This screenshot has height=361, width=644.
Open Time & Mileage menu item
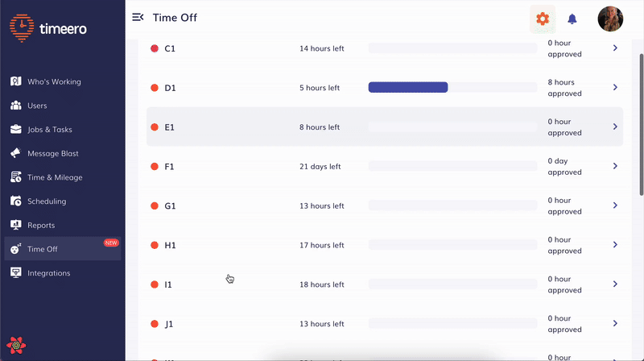[x=55, y=177]
